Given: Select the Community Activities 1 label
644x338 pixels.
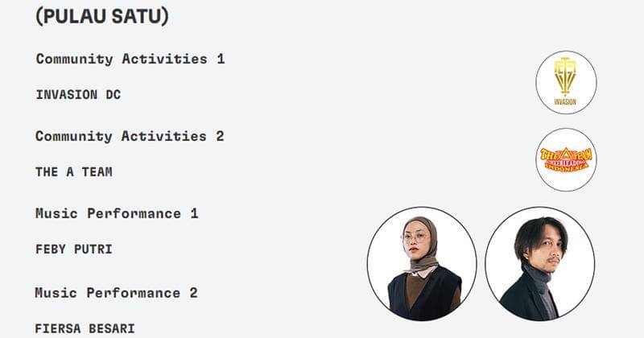Looking at the screenshot, I should pos(130,59).
